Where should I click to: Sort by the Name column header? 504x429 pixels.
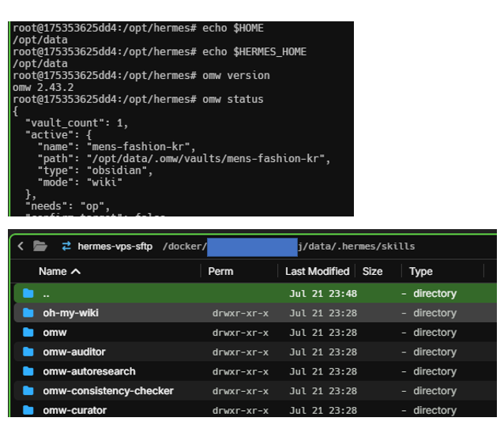53,272
